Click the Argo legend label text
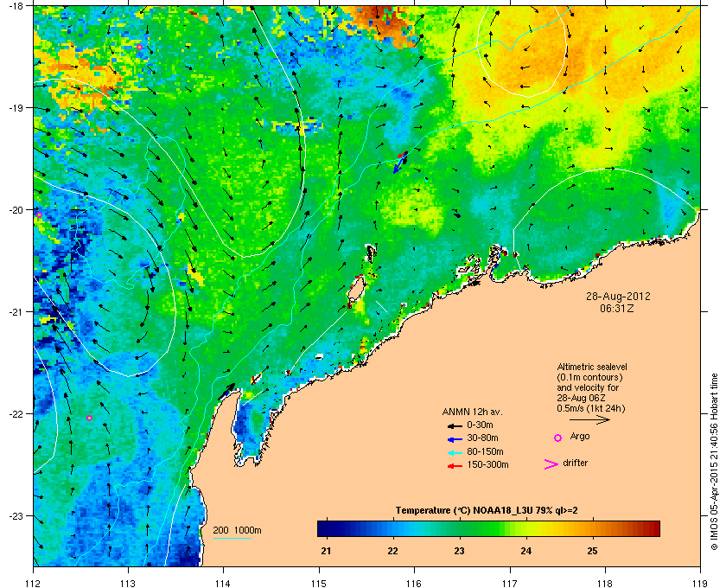Viewport: 726px width, 588px height. [580, 436]
